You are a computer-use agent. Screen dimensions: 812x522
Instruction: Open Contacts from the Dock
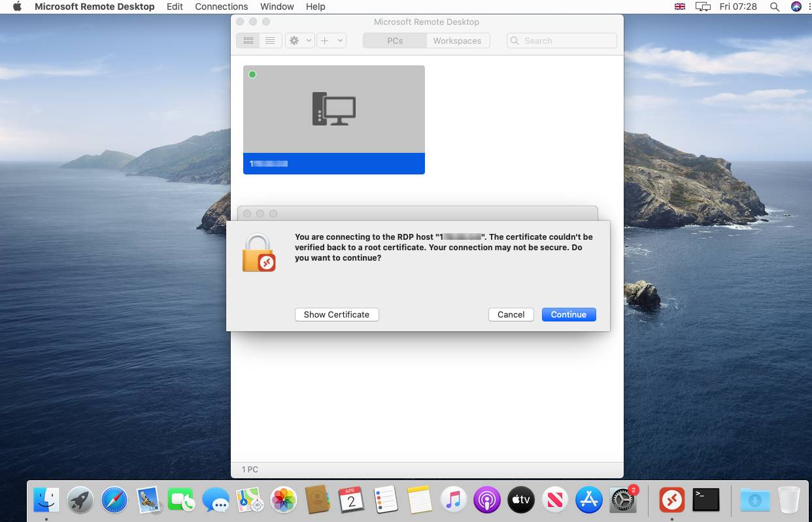(x=318, y=500)
